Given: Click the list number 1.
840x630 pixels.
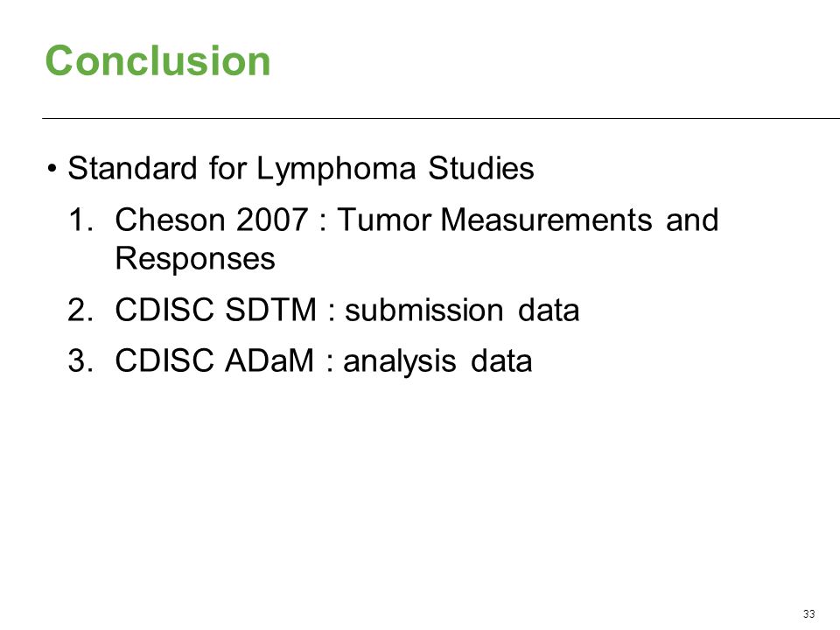Looking at the screenshot, I should (80, 220).
